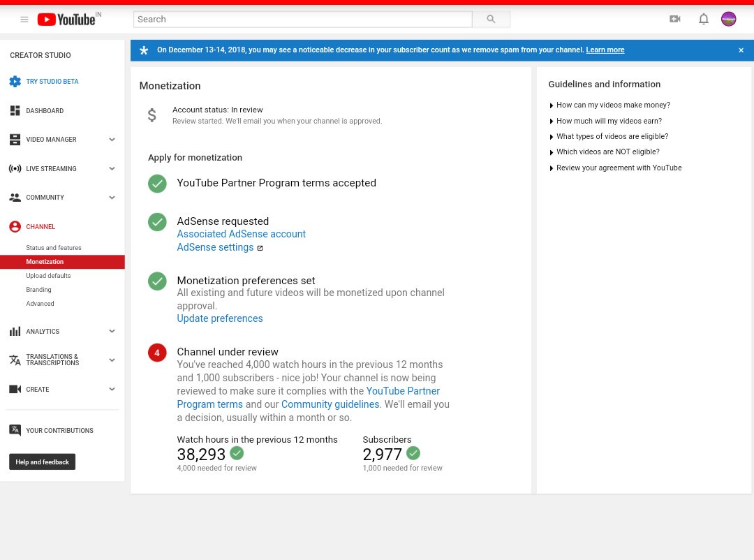This screenshot has width=754, height=560.
Task: Click the dollar sign account status icon
Action: coord(152,115)
